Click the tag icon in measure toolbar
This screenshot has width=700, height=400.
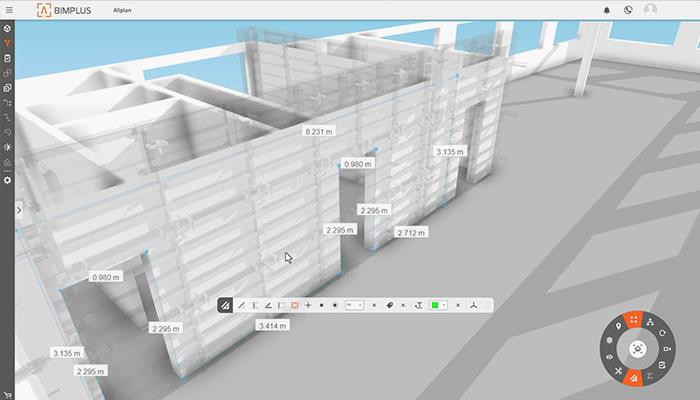coord(389,304)
